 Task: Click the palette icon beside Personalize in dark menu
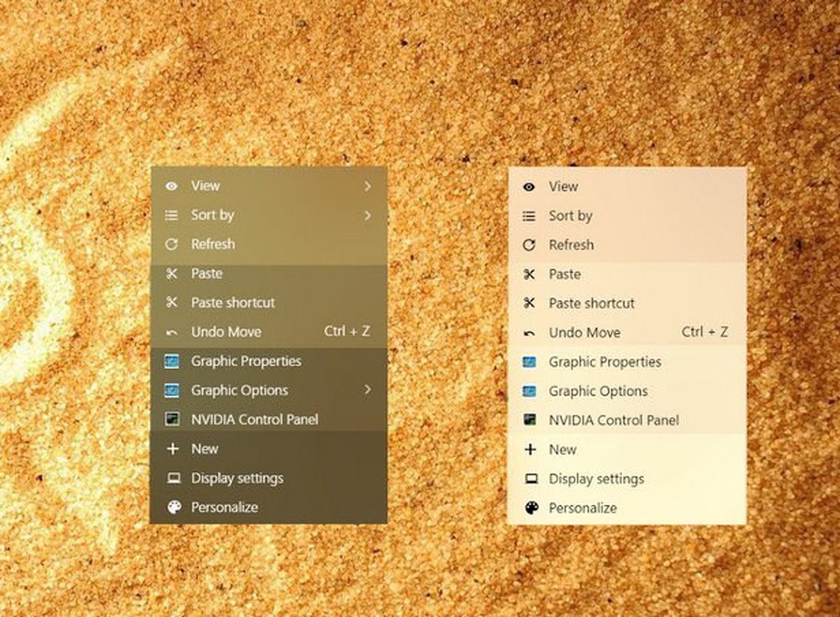(x=173, y=507)
